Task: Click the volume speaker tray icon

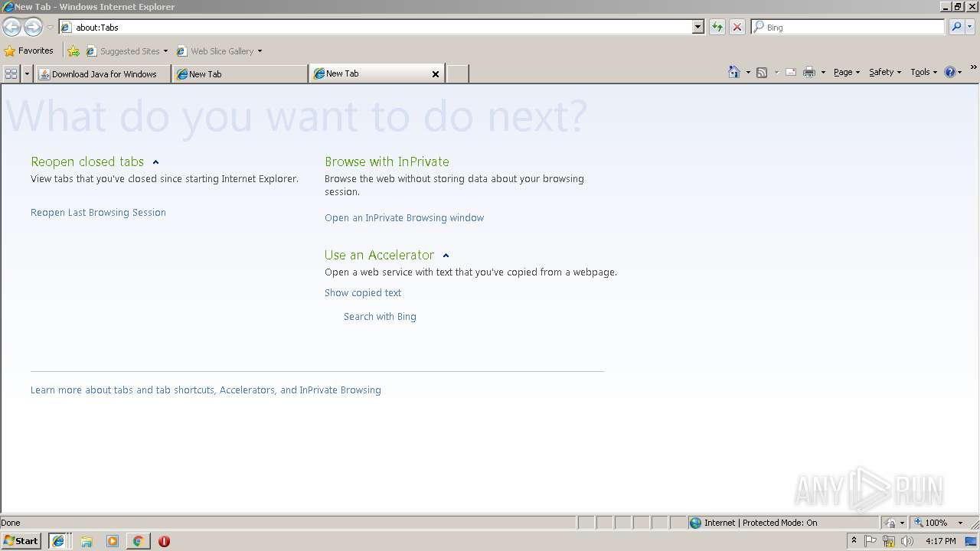Action: (907, 541)
